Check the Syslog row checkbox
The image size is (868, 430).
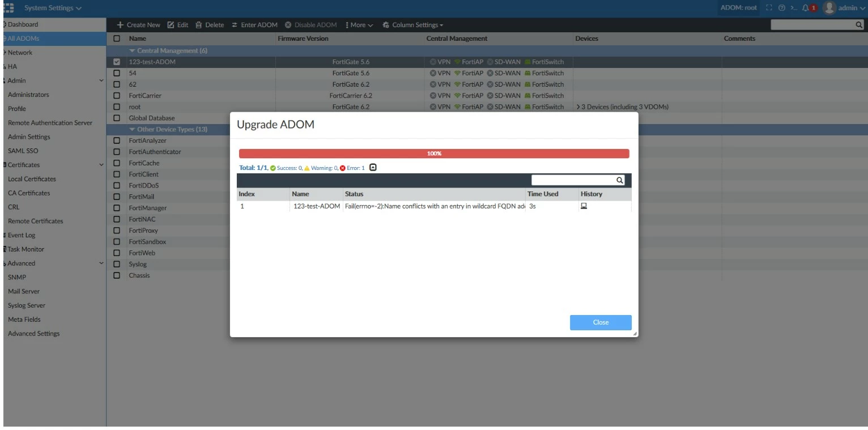[117, 265]
